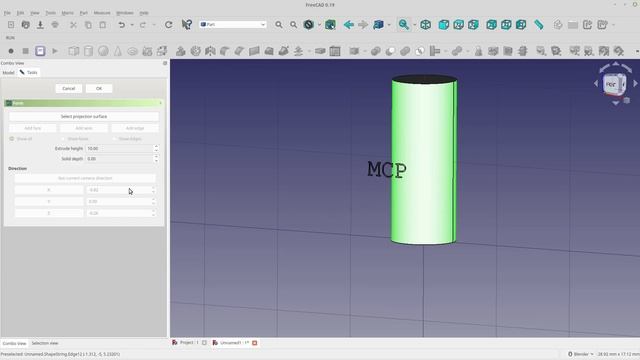This screenshot has width=640, height=360.
Task: Click the Undo arrow icon
Action: [x=121, y=25]
